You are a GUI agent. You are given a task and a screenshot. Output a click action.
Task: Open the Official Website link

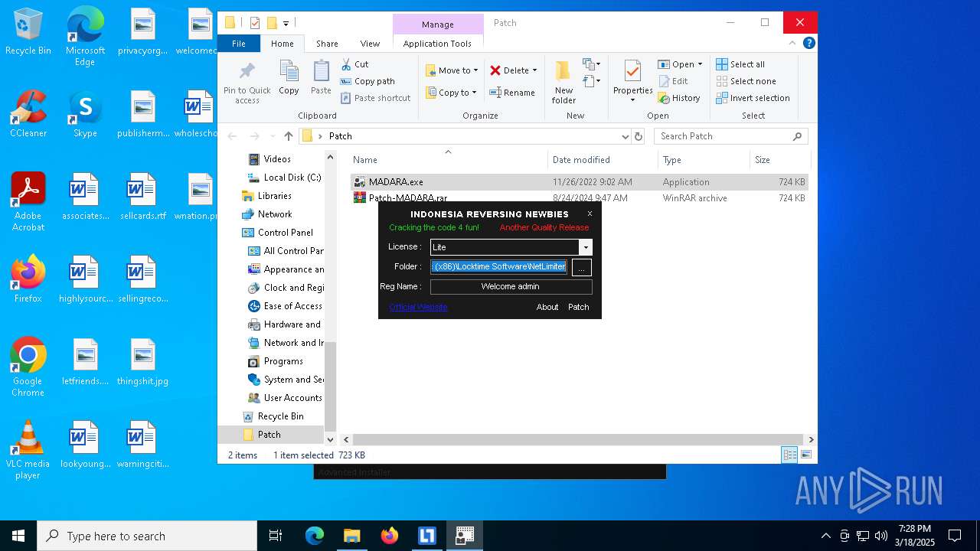tap(418, 307)
